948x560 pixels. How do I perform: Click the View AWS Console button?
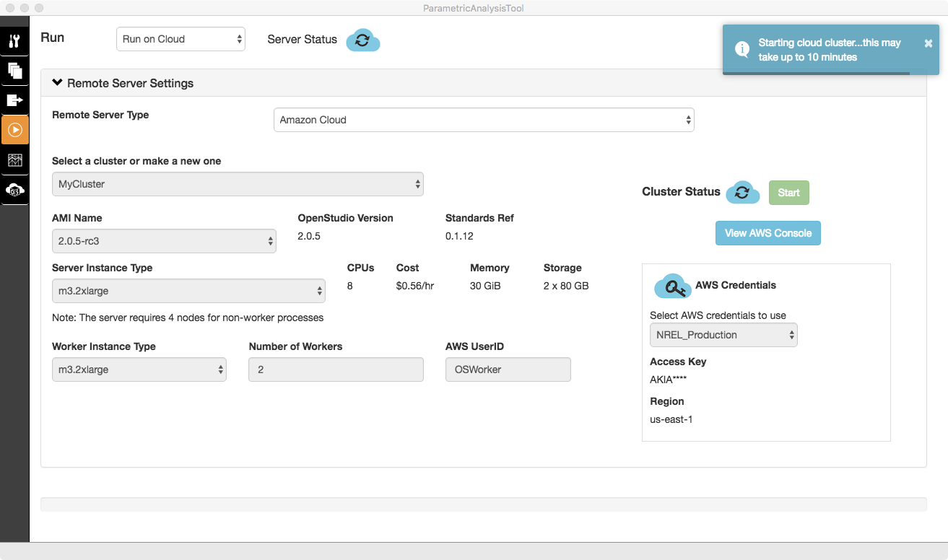coord(767,233)
